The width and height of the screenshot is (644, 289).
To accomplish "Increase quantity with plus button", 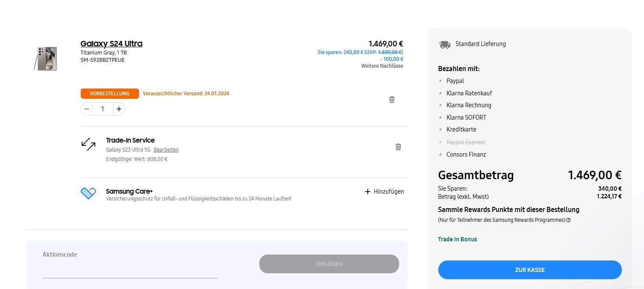I will tap(119, 109).
